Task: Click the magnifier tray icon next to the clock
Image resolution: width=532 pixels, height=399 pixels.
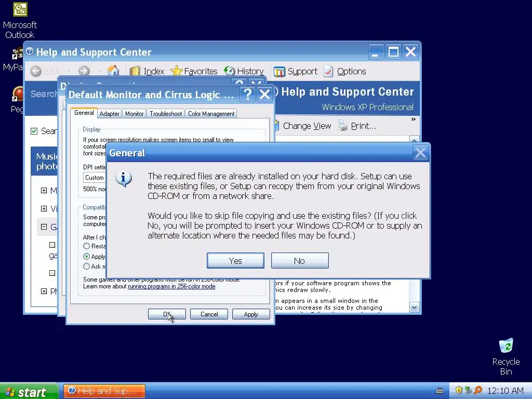Action: point(478,390)
